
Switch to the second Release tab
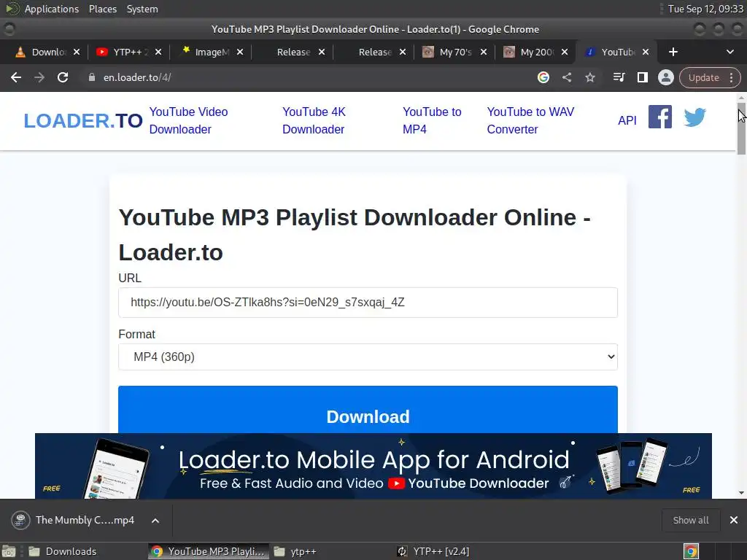pos(373,52)
